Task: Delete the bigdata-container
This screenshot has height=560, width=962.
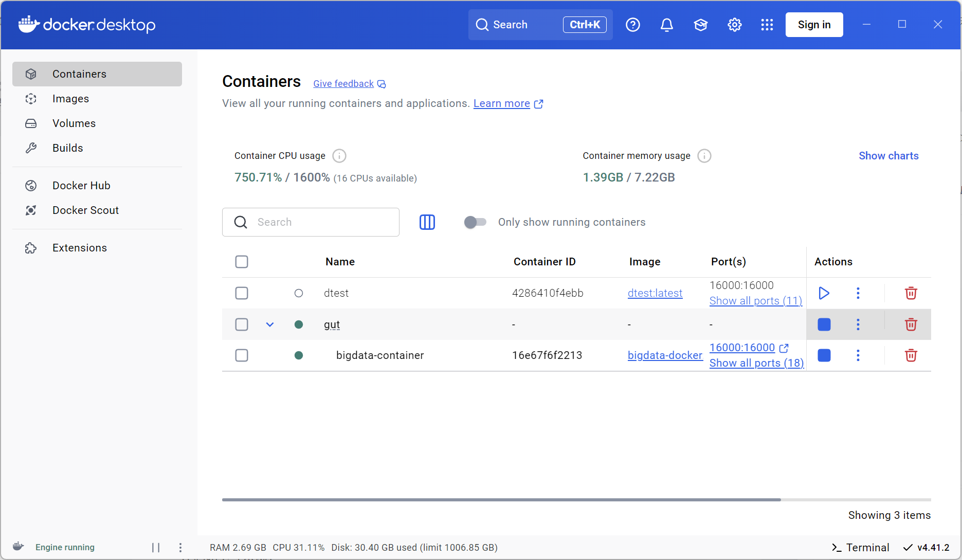Action: coord(911,355)
